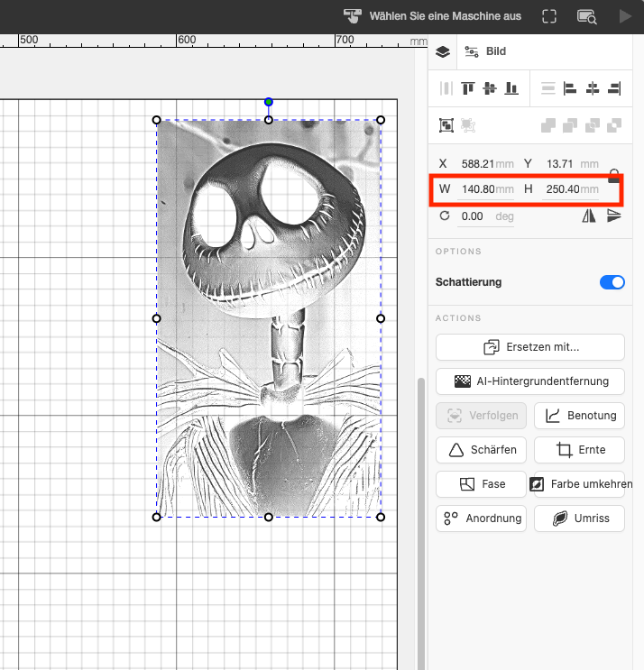Click the intersect boolean icon
Viewport: 644px width, 670px height.
593,125
